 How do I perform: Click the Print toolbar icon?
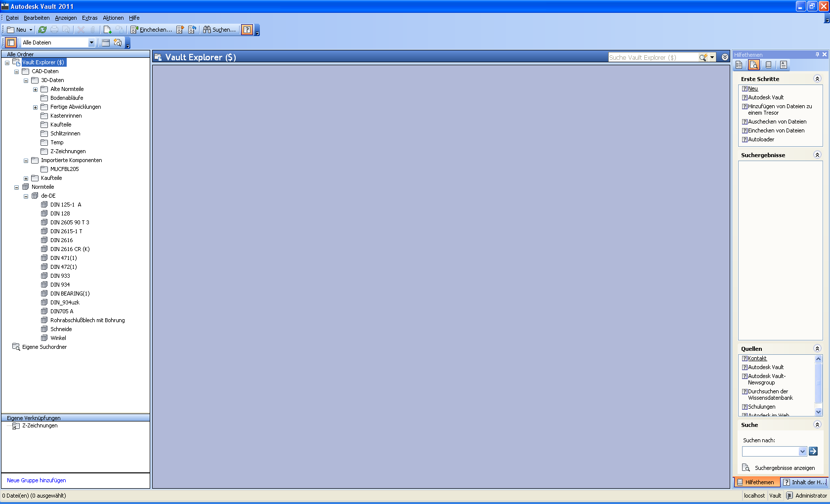[54, 30]
